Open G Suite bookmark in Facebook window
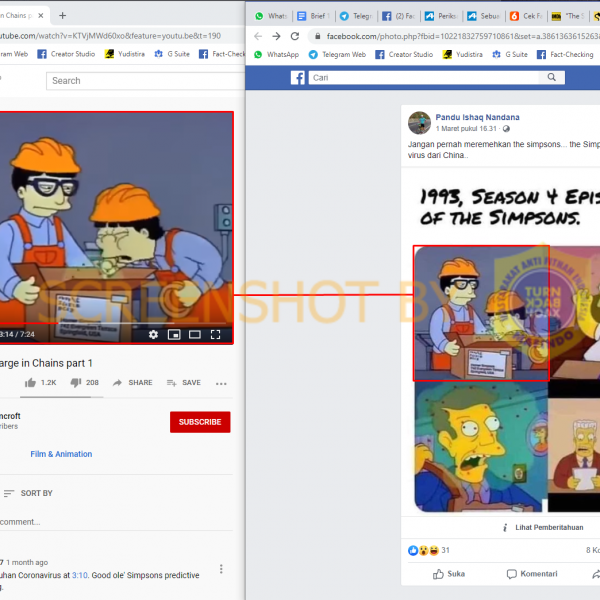 coord(510,54)
